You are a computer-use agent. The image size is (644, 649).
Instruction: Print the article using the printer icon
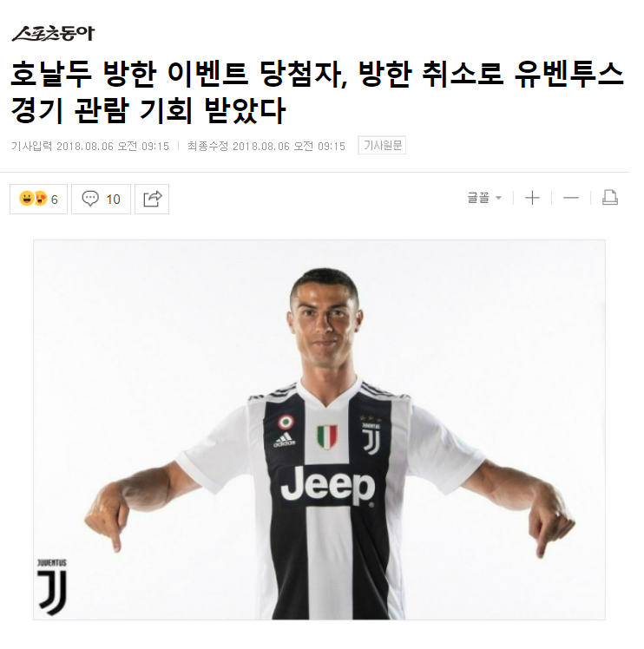610,198
